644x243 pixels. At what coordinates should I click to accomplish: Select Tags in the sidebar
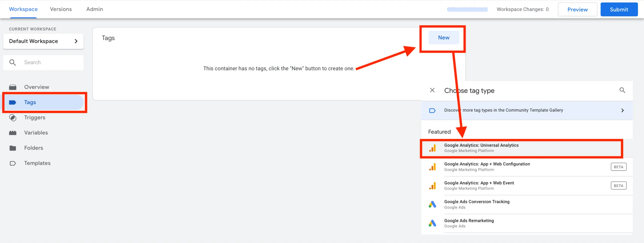(44, 102)
